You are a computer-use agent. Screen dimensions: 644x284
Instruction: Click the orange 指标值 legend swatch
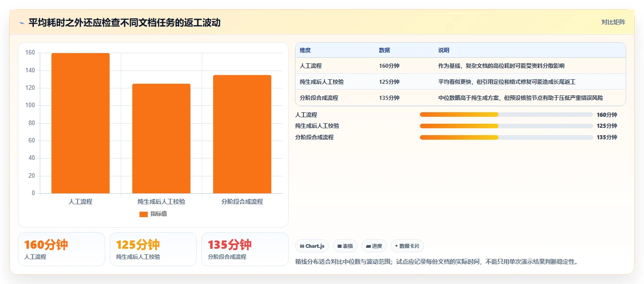tap(144, 214)
